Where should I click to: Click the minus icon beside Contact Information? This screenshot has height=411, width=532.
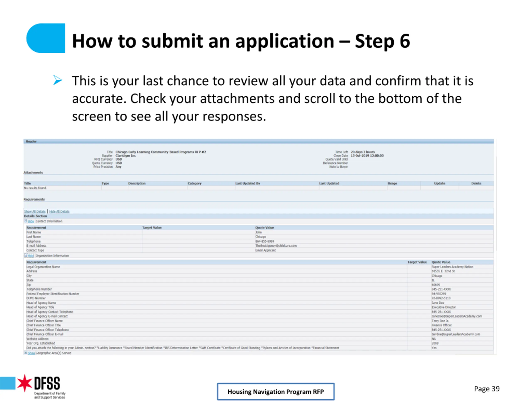click(x=26, y=221)
